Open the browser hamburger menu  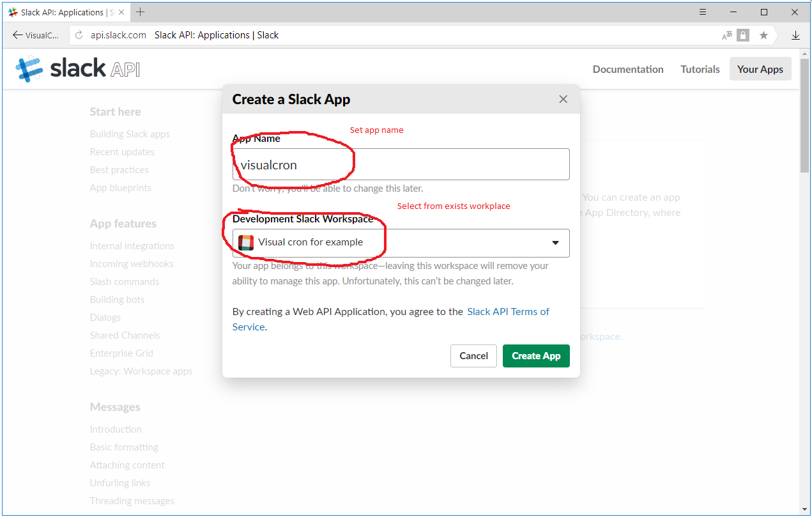(702, 12)
